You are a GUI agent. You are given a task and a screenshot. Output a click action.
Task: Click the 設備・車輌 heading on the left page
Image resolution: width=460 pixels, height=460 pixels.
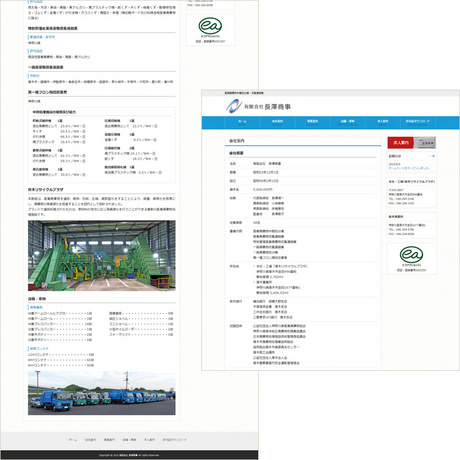pyautogui.click(x=37, y=299)
